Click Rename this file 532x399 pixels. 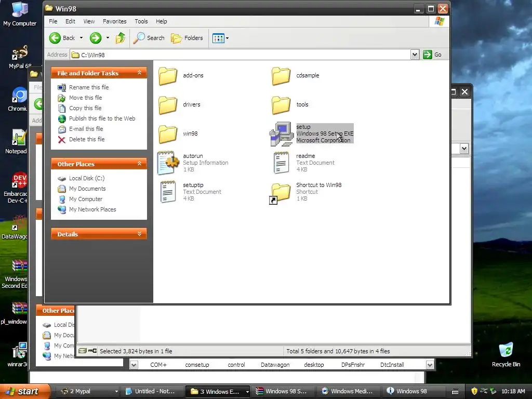tap(89, 87)
